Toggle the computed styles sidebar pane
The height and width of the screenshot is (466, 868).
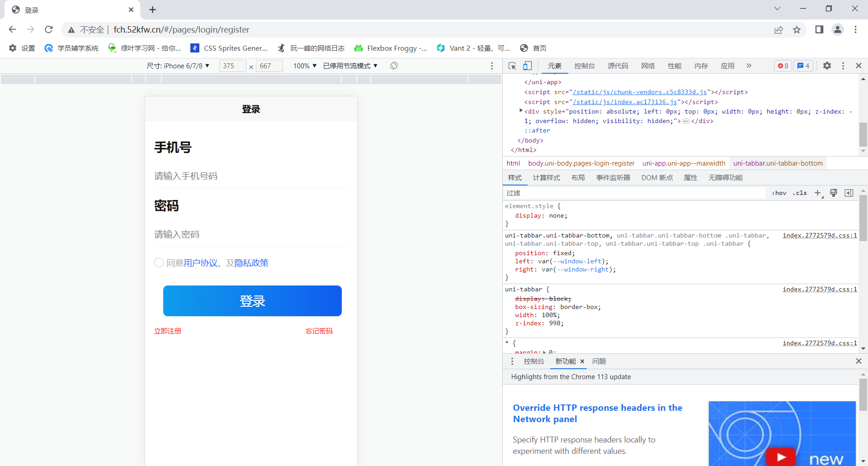(849, 193)
